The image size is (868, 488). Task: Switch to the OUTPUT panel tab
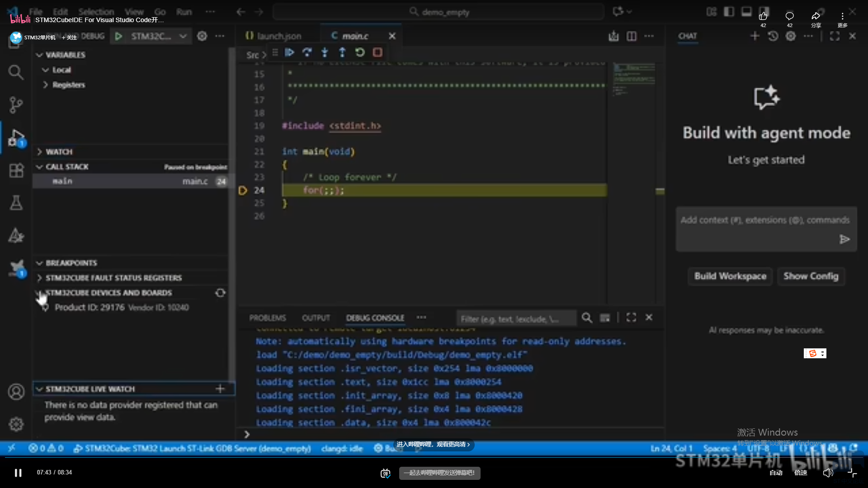[x=316, y=318]
